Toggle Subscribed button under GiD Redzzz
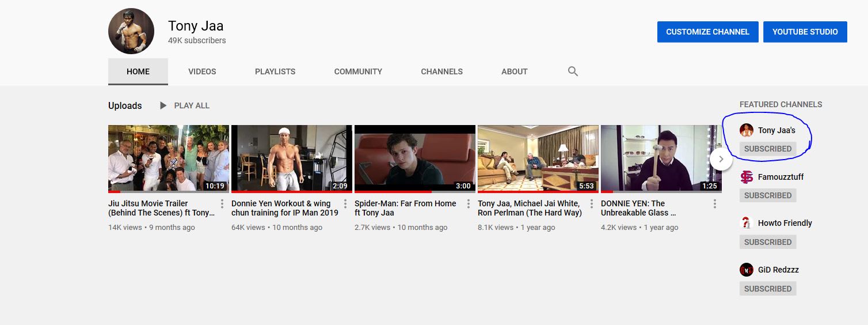 (768, 289)
